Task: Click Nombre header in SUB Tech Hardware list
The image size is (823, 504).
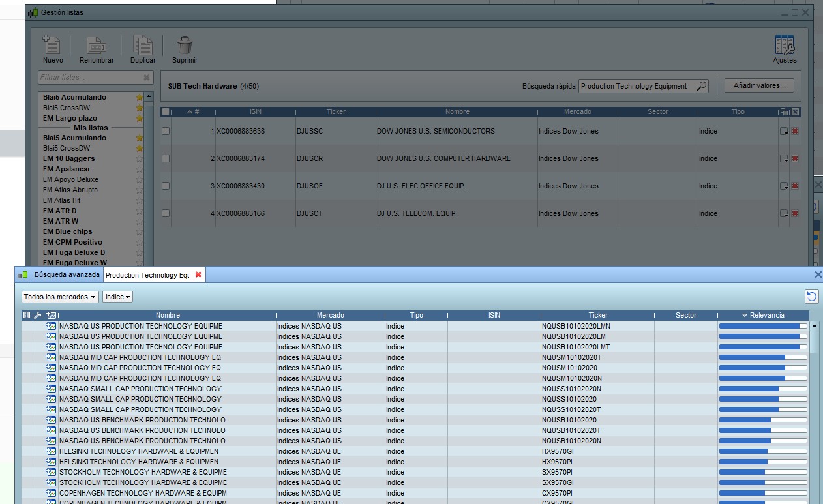Action: click(x=457, y=112)
